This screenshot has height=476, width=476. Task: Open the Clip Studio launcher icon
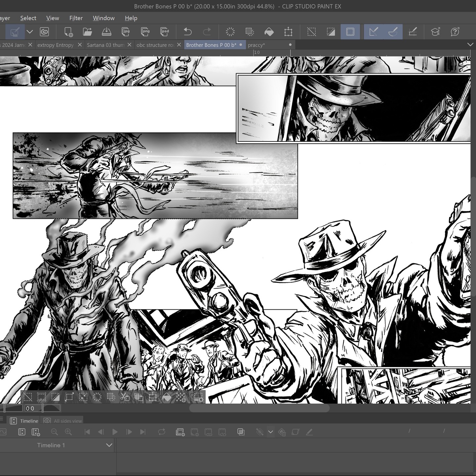44,32
